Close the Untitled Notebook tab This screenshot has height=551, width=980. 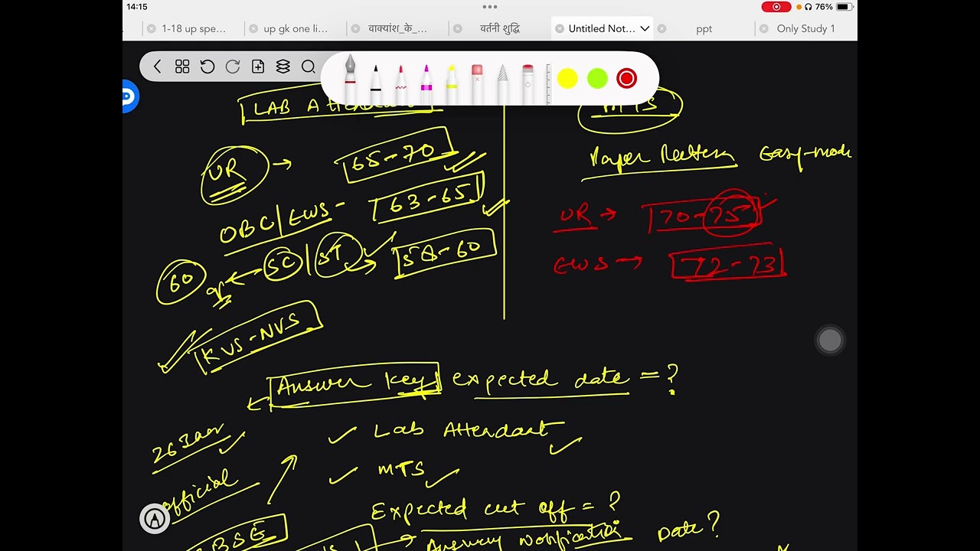click(559, 28)
